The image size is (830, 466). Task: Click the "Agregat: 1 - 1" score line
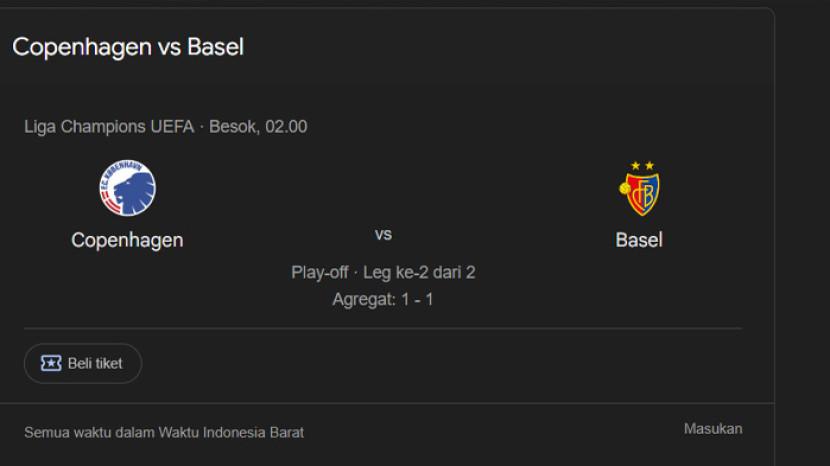click(383, 299)
